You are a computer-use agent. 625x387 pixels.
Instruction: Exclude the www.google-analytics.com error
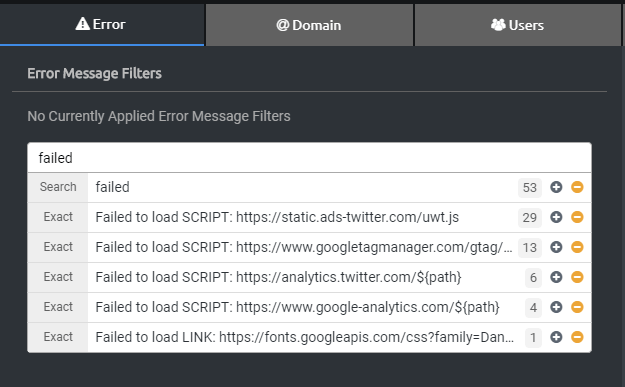(577, 307)
